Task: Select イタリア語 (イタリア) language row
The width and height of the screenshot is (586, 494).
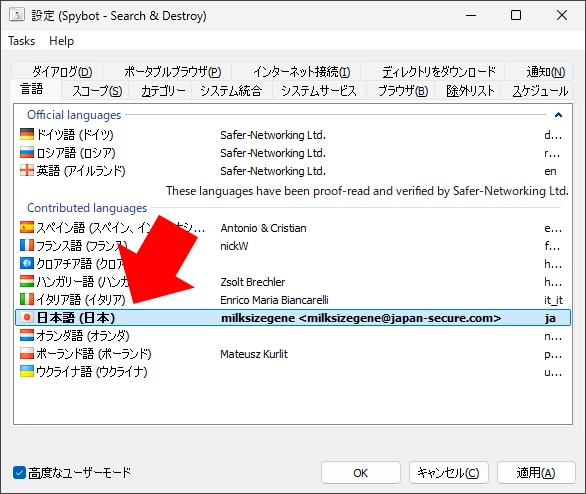Action: tap(293, 299)
